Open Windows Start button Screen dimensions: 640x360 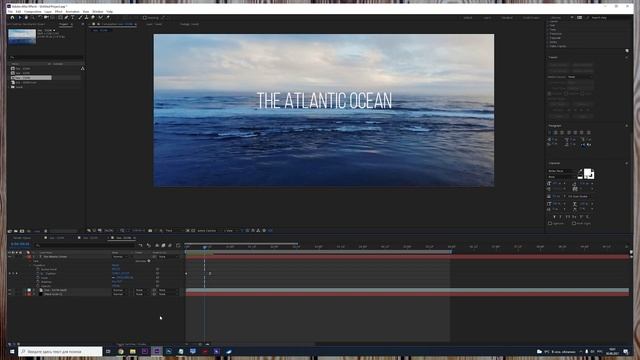pos(12,351)
